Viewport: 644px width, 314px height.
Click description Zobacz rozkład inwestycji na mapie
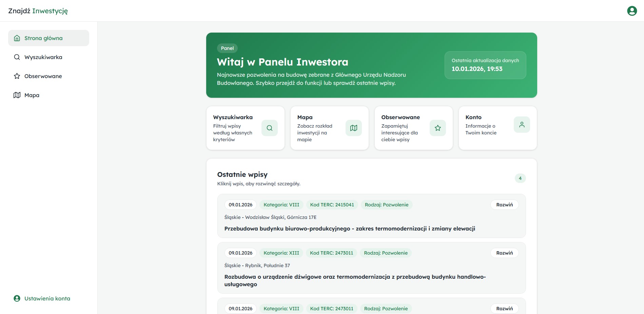pyautogui.click(x=315, y=133)
